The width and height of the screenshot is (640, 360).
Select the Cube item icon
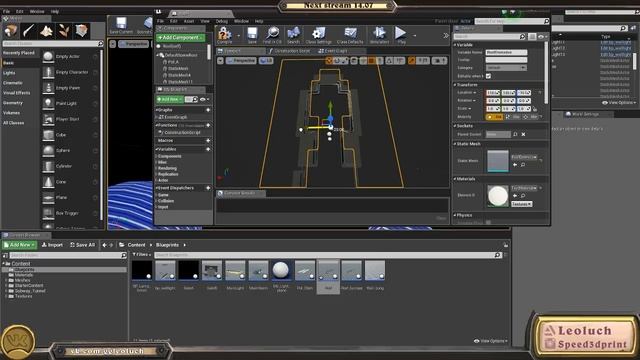[x=48, y=135]
